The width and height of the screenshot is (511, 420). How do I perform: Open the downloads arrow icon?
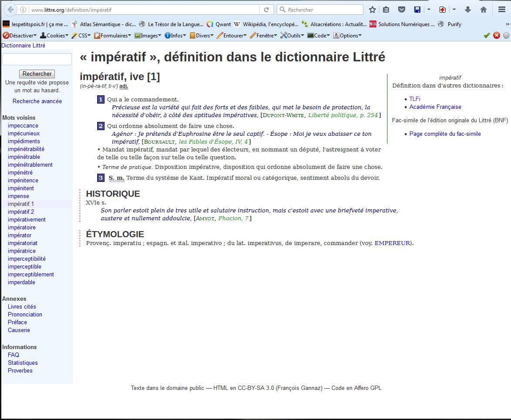point(468,10)
